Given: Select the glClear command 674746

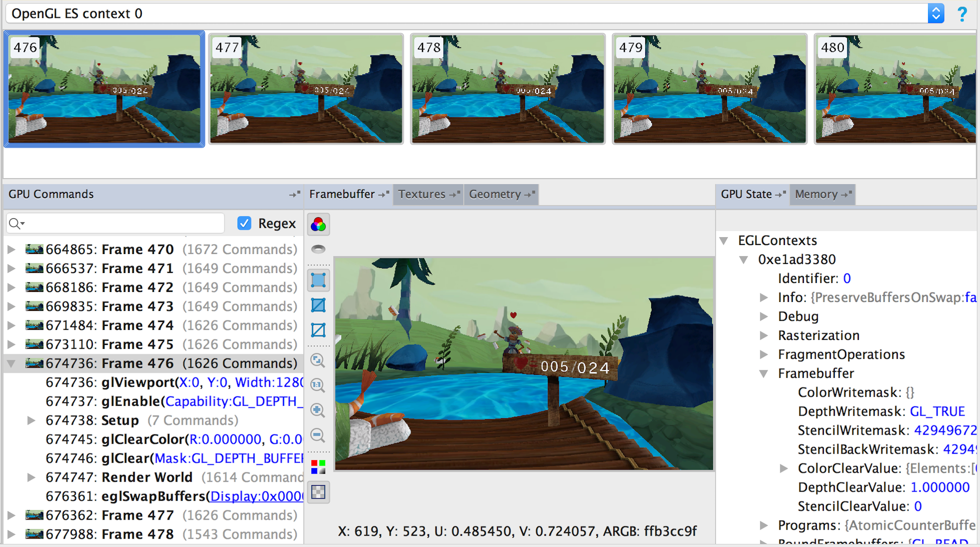Looking at the screenshot, I should point(175,458).
